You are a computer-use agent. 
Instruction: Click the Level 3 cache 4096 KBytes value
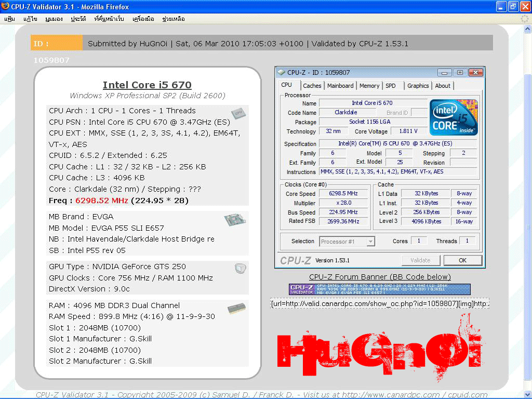coord(426,221)
